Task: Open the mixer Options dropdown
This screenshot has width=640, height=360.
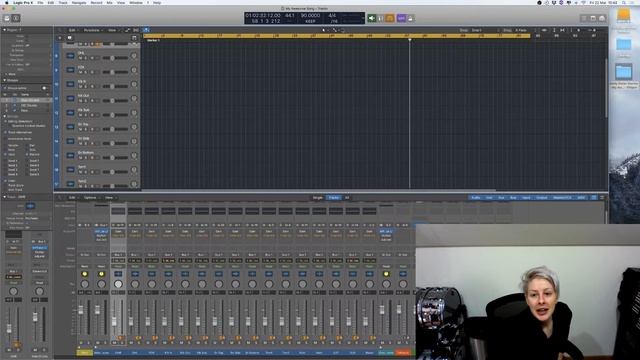Action: [91, 198]
